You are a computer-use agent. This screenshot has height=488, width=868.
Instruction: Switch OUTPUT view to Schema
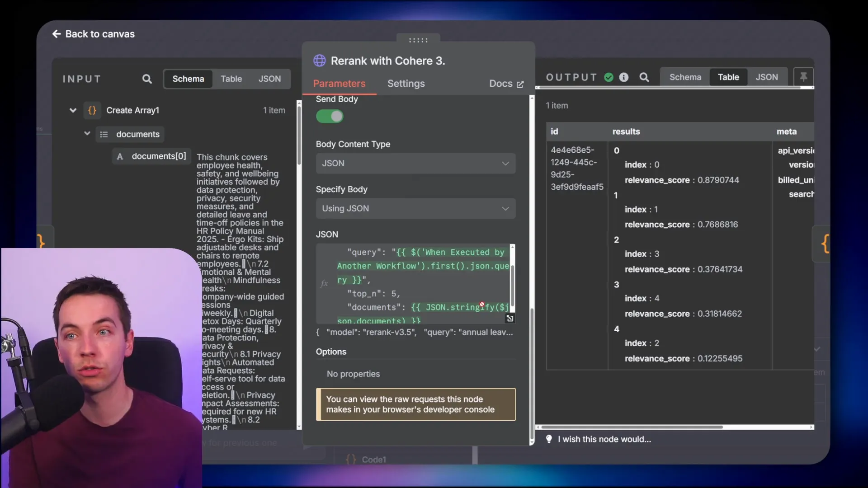pyautogui.click(x=685, y=77)
